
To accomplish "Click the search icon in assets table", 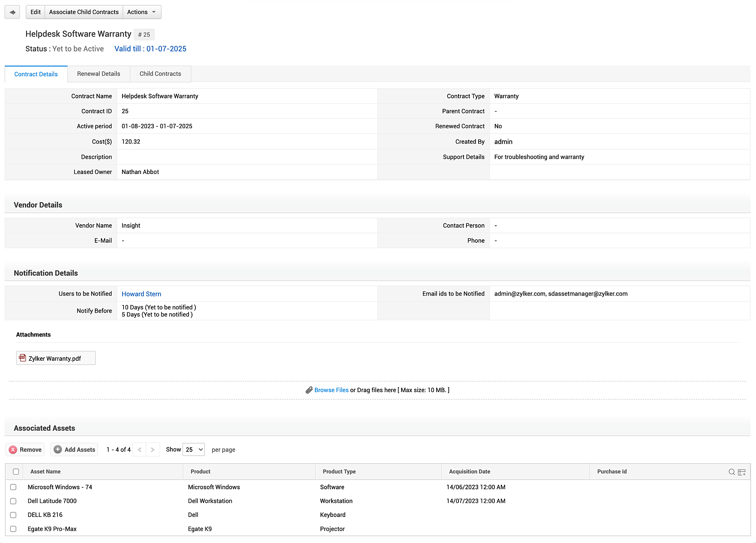I will pos(731,472).
